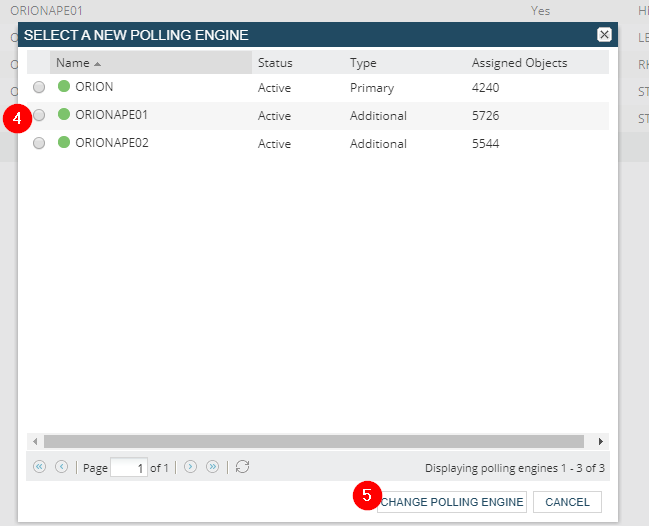Sort by the Assigned Objects column header

538,63
